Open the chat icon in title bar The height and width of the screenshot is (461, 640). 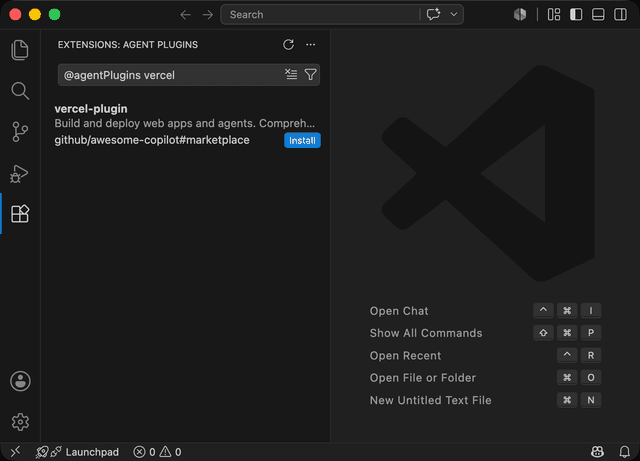coord(433,14)
